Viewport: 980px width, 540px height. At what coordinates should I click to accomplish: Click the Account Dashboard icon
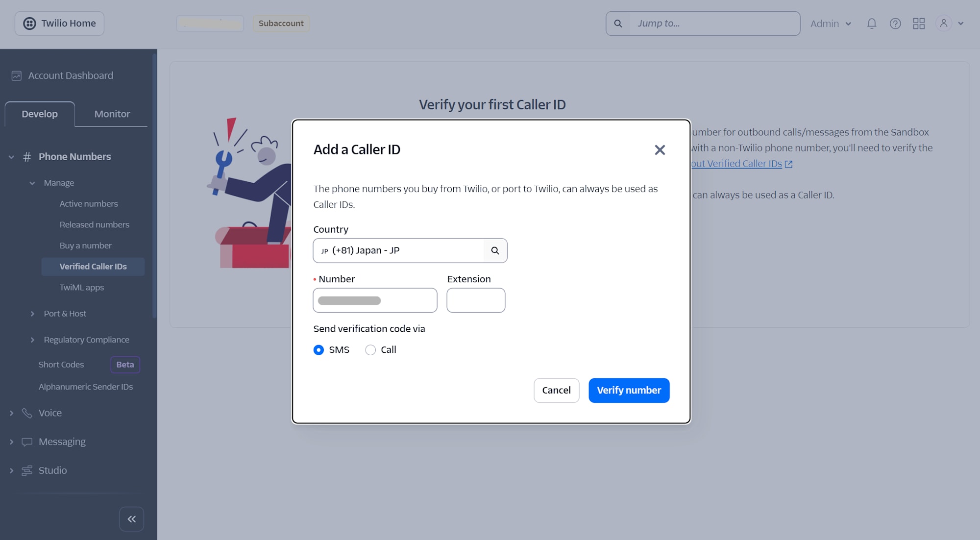click(17, 75)
